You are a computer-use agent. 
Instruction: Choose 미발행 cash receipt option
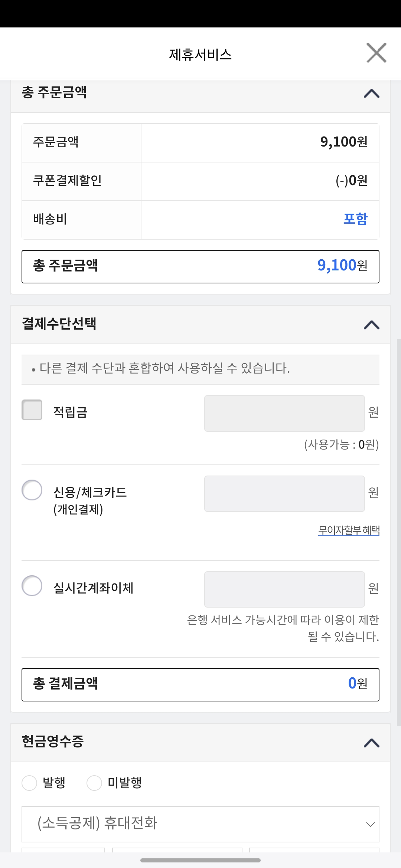(94, 783)
